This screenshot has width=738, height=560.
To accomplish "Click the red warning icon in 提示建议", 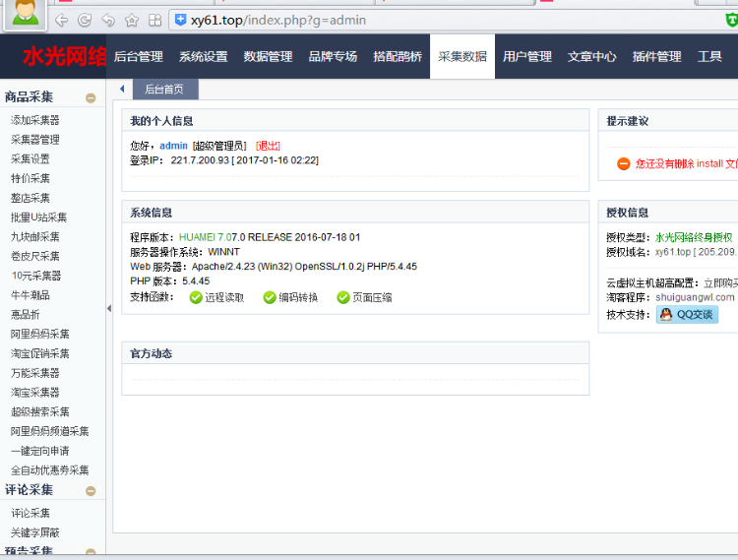I will pyautogui.click(x=623, y=163).
